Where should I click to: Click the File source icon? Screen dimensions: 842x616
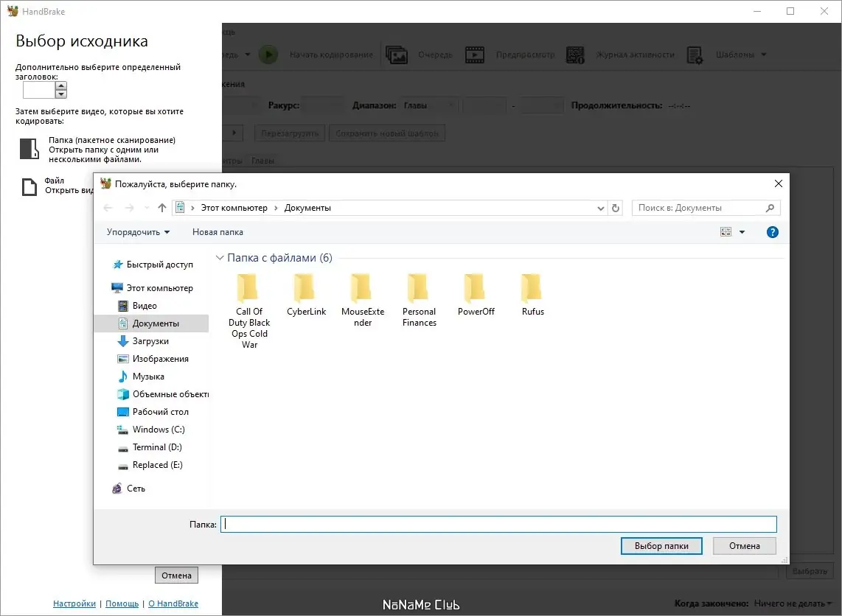[x=29, y=186]
